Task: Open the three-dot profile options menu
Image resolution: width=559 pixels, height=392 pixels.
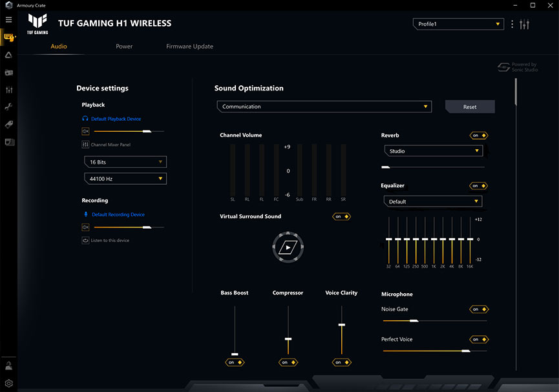Action: pyautogui.click(x=512, y=25)
